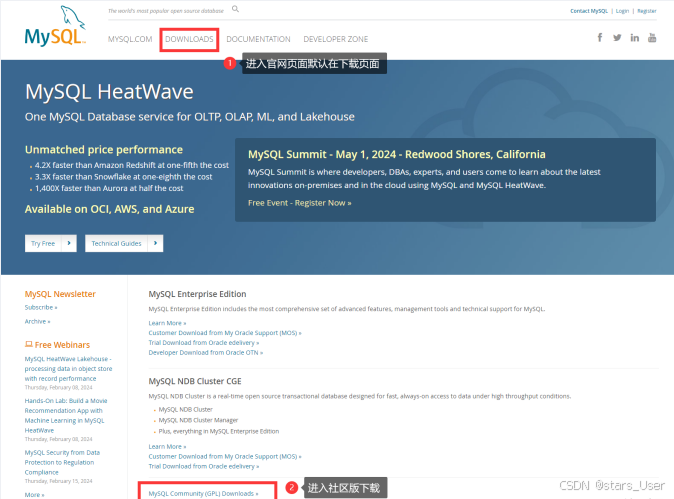Click the MySQL NDB Cluster CGE heading
The image size is (674, 499).
click(x=195, y=381)
